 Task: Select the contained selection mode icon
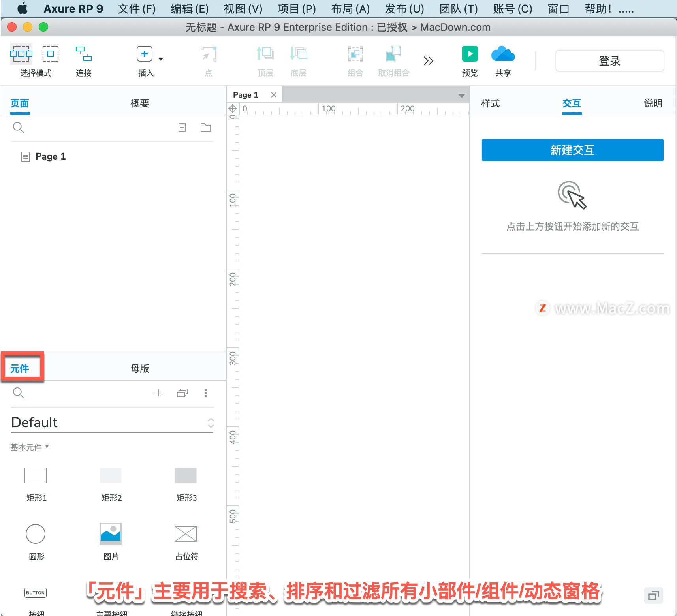[51, 54]
